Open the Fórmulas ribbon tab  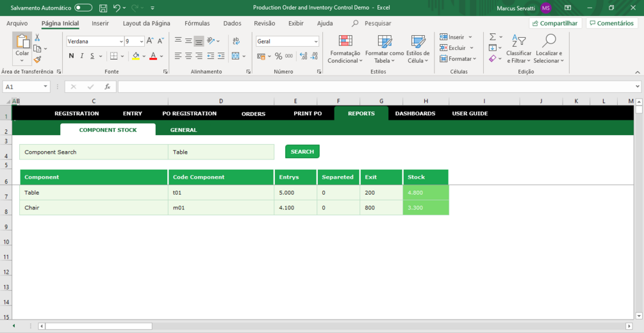click(x=197, y=24)
